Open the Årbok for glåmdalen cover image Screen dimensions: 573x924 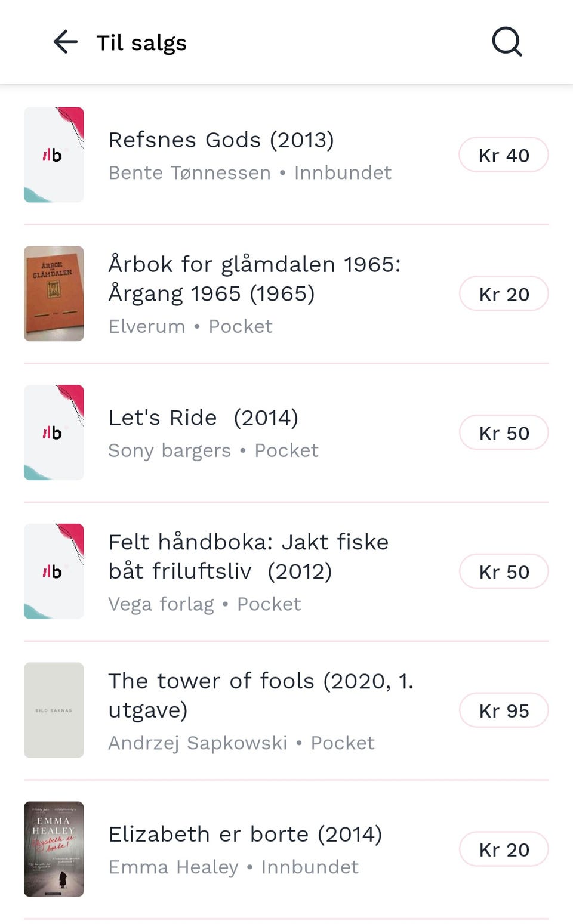(x=54, y=293)
